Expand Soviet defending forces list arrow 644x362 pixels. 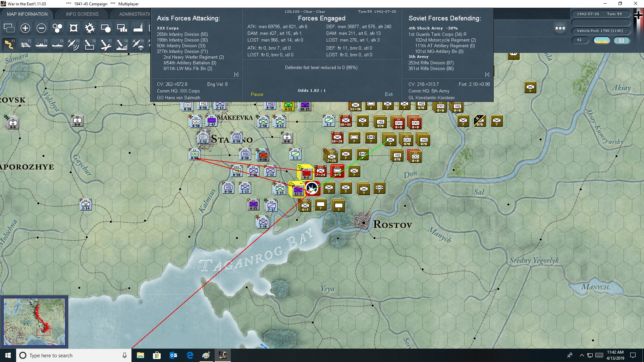(x=487, y=74)
